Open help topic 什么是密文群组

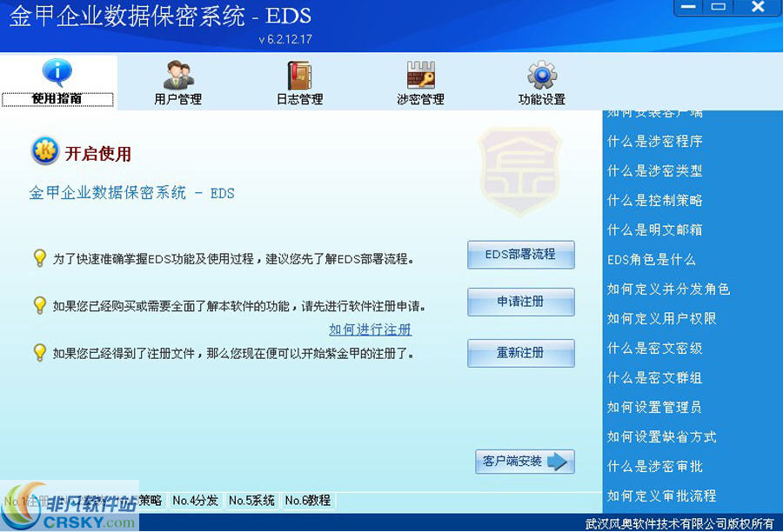pyautogui.click(x=654, y=378)
